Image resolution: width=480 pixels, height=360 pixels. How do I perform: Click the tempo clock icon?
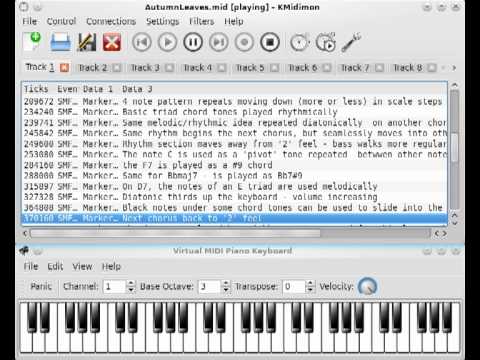pos(299,43)
